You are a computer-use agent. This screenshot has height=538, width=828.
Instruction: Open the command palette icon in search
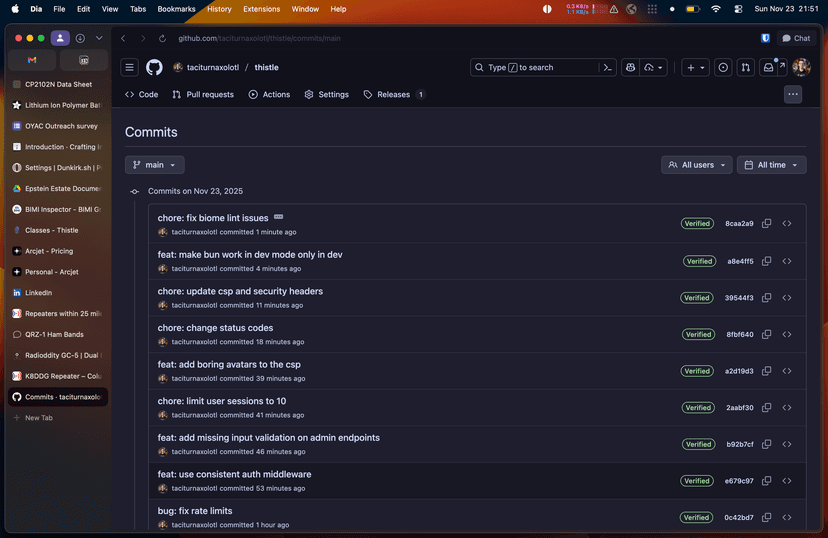[x=607, y=68]
